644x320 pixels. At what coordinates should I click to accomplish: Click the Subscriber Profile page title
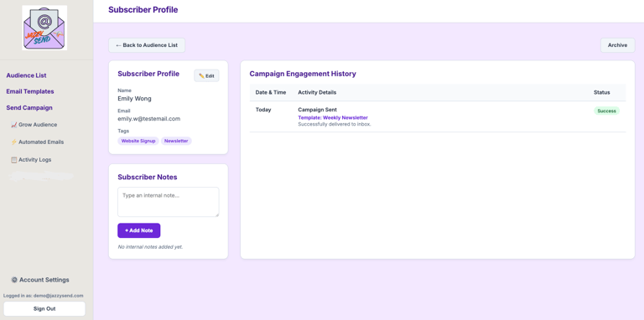click(x=143, y=10)
